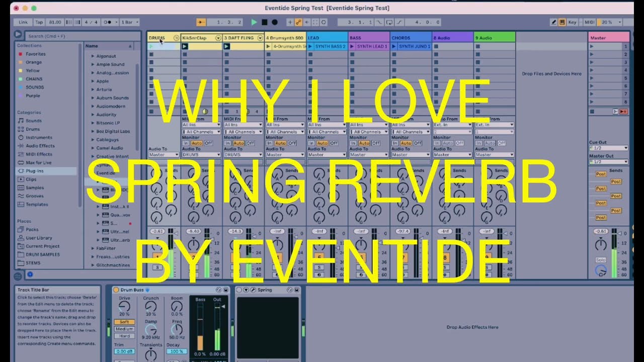This screenshot has height=362, width=644.
Task: Click the Stop transport button
Action: point(264,22)
